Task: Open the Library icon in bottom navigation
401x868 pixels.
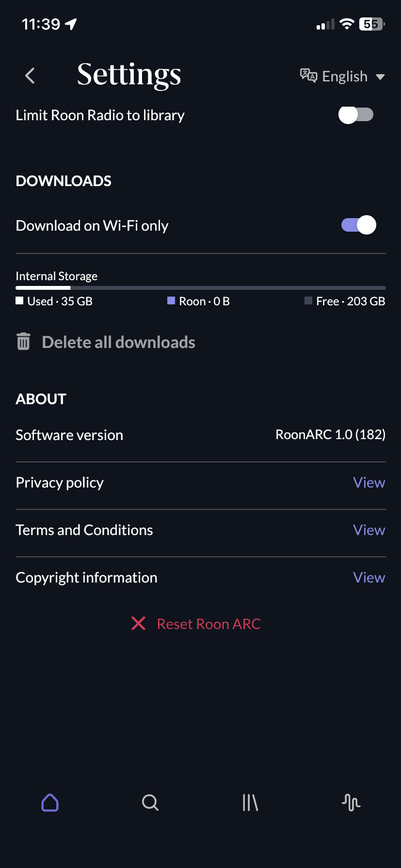Action: coord(250,803)
